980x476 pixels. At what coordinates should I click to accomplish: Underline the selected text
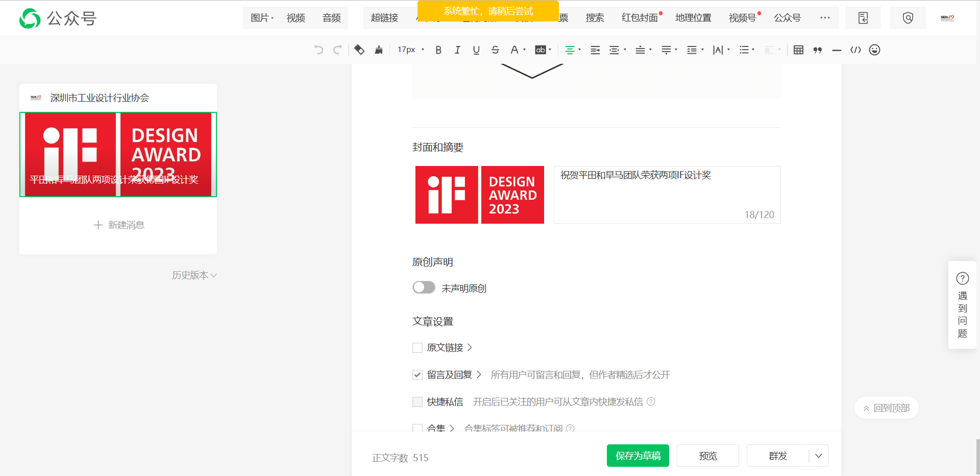[x=476, y=50]
